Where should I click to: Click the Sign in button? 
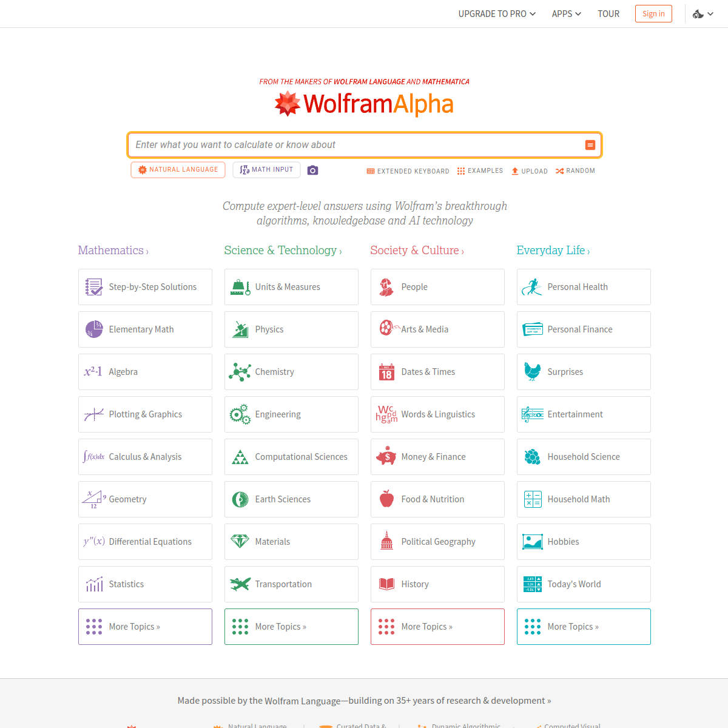coord(653,13)
